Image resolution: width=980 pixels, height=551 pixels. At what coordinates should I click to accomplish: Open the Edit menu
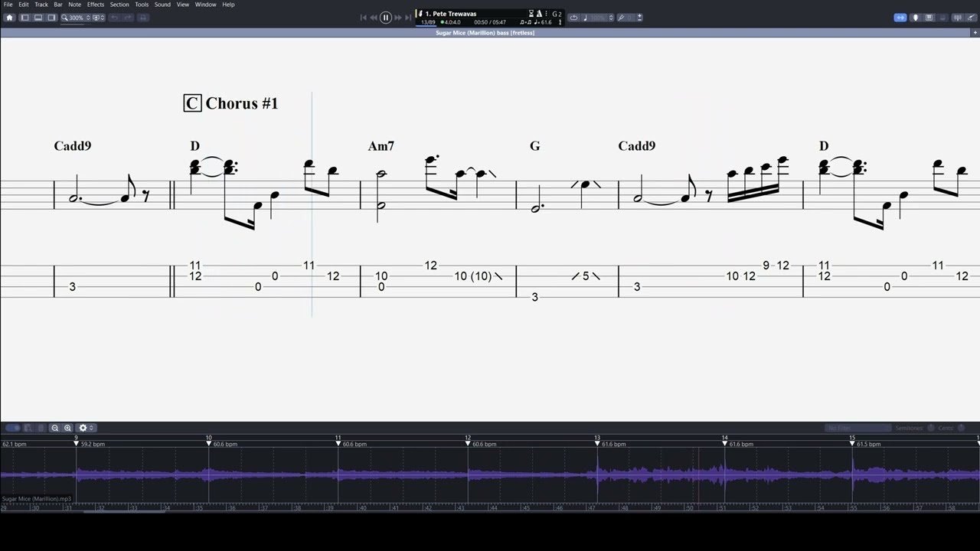pyautogui.click(x=24, y=5)
